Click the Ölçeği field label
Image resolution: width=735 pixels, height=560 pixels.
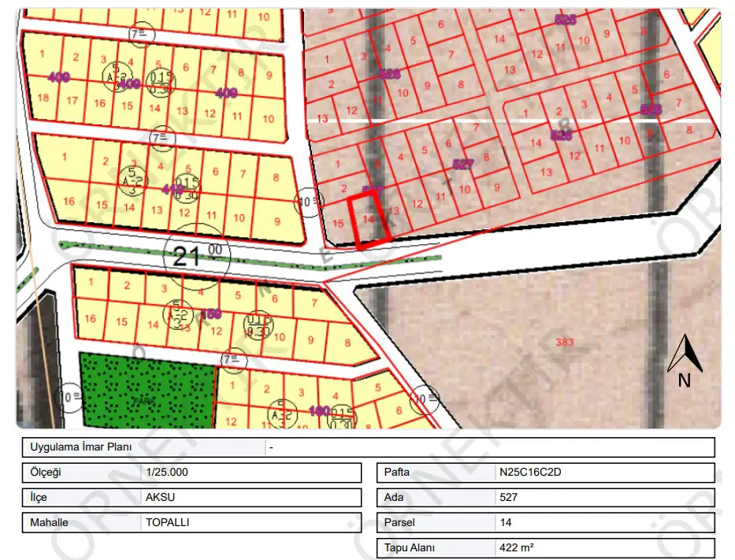pyautogui.click(x=46, y=472)
